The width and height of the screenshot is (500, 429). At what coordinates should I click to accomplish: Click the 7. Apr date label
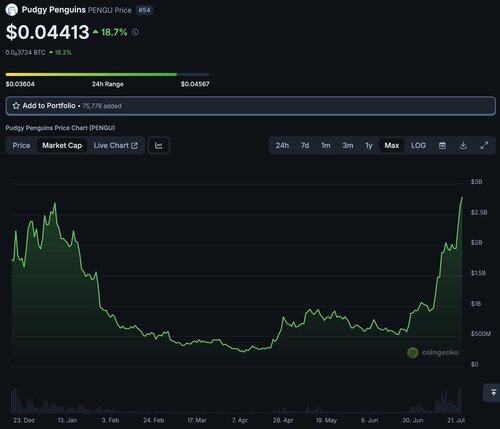[x=240, y=420]
